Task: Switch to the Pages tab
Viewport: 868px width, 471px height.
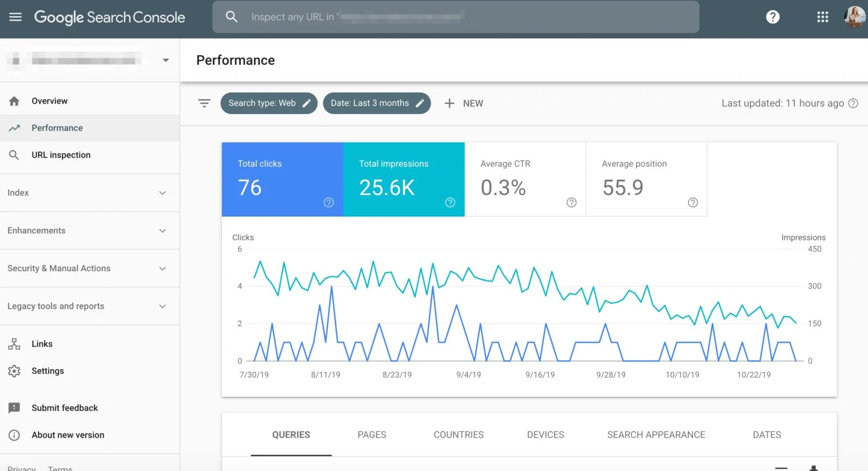Action: pyautogui.click(x=372, y=435)
